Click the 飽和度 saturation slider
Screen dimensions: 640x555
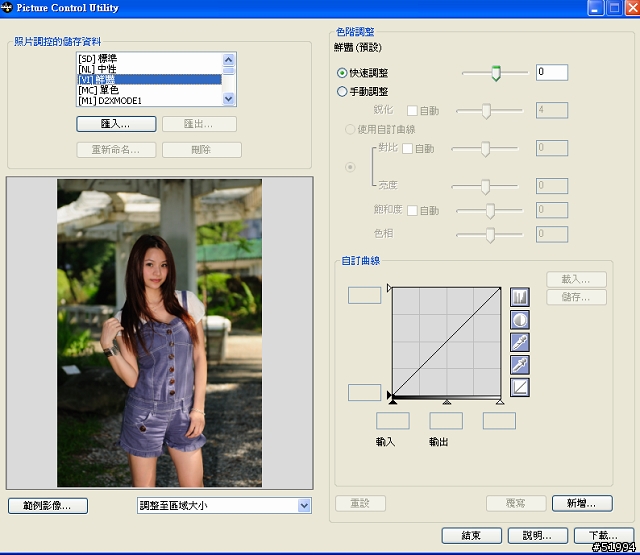click(x=489, y=211)
